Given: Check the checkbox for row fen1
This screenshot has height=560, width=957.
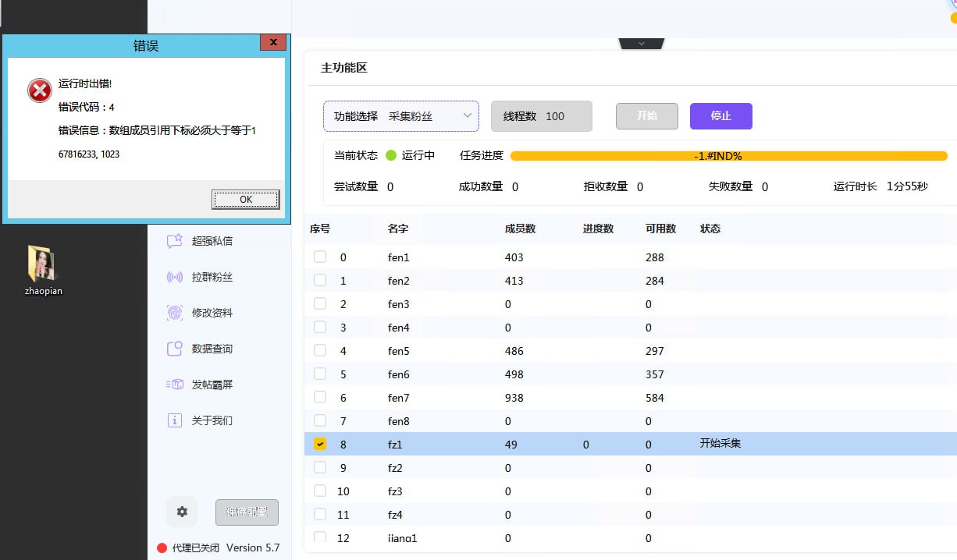Looking at the screenshot, I should (320, 257).
